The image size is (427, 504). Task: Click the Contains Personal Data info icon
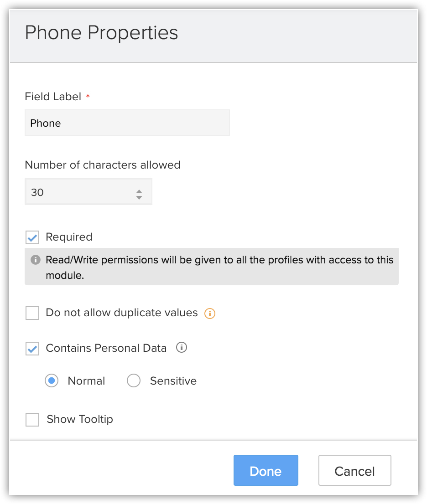coord(182,347)
